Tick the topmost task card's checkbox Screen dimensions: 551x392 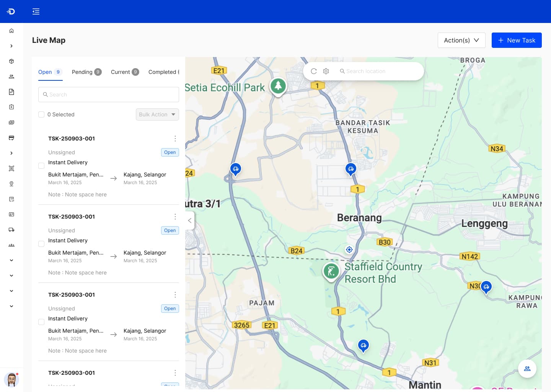[x=41, y=166]
